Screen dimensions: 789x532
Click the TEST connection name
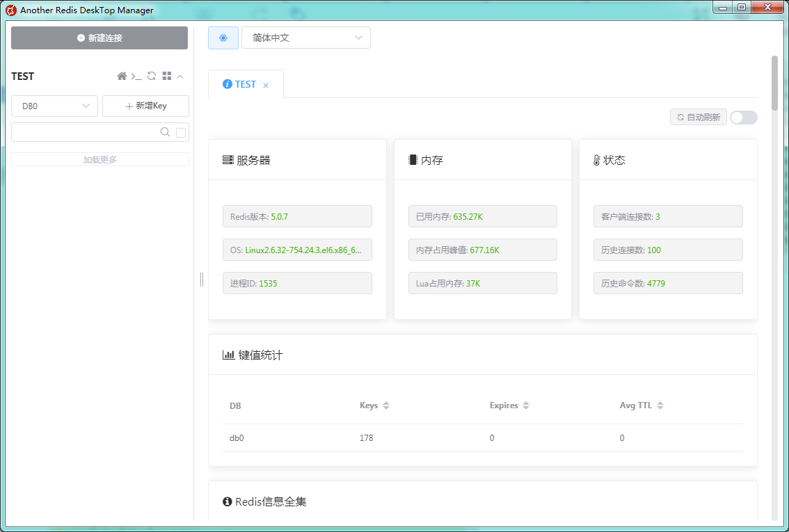point(23,76)
